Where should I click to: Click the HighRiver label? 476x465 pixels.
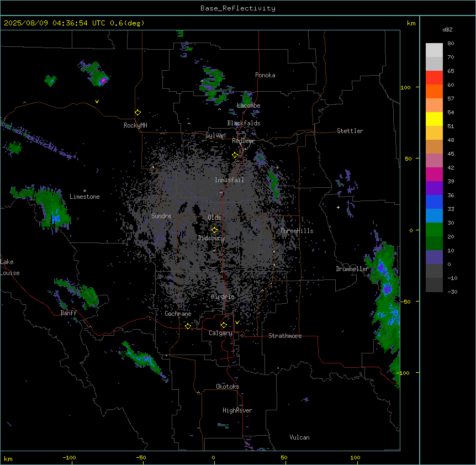coord(237,410)
